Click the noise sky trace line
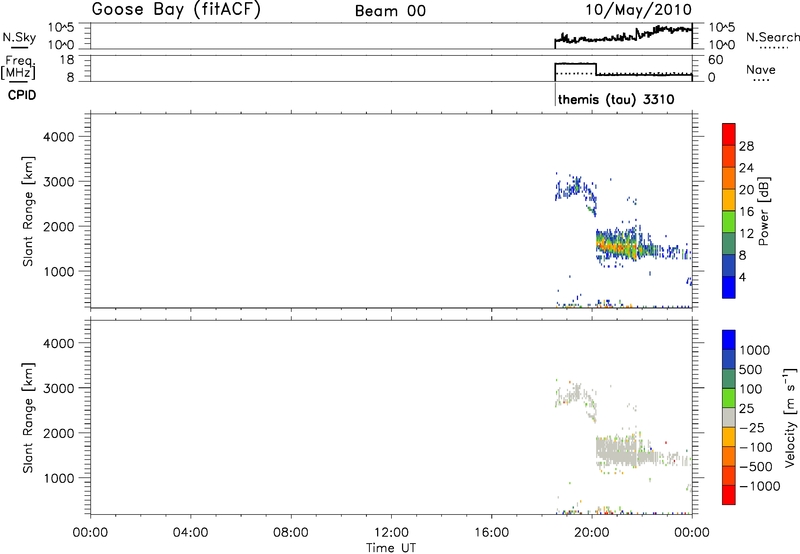This screenshot has width=800, height=554. pyautogui.click(x=623, y=36)
